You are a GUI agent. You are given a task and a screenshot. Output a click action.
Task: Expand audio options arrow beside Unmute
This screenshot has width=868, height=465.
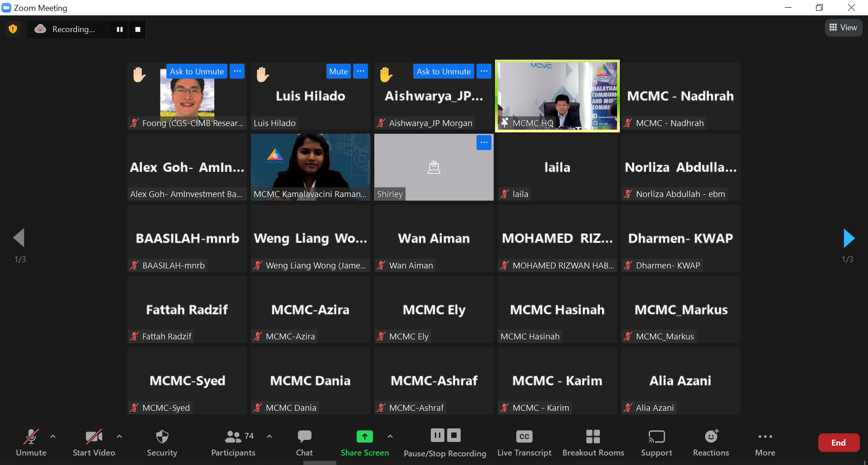(x=53, y=437)
